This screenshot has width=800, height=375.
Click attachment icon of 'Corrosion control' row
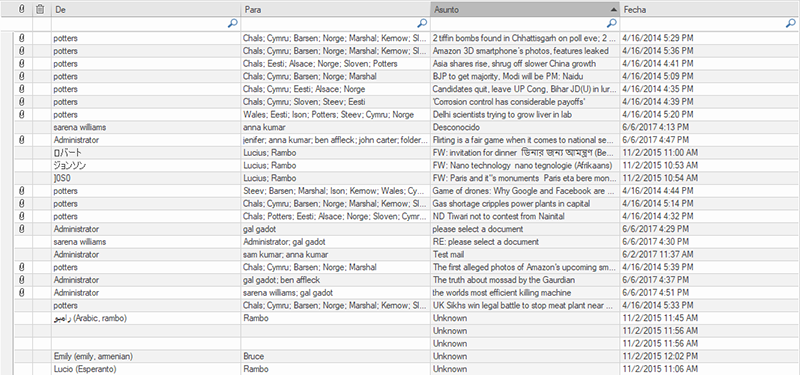(x=21, y=102)
